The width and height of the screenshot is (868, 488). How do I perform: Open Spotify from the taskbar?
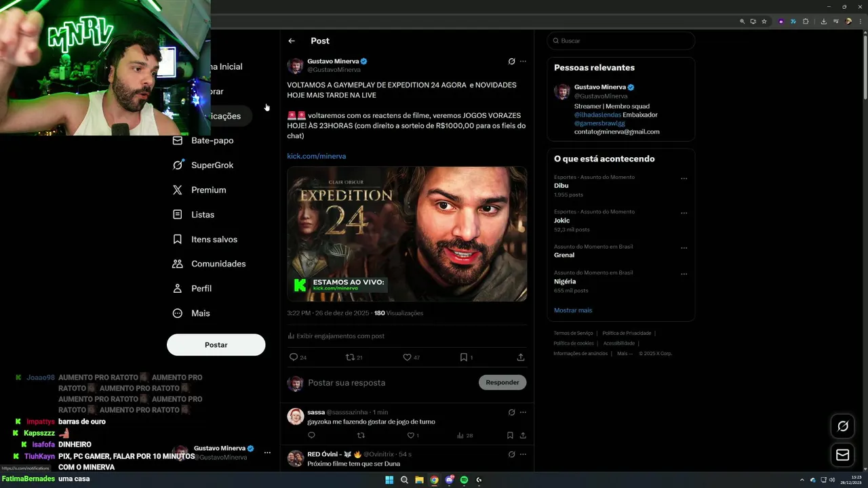click(x=464, y=480)
